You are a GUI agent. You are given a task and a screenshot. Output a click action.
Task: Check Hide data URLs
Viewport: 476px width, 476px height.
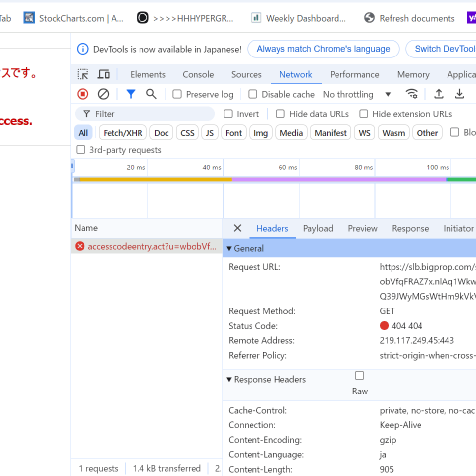coord(280,113)
